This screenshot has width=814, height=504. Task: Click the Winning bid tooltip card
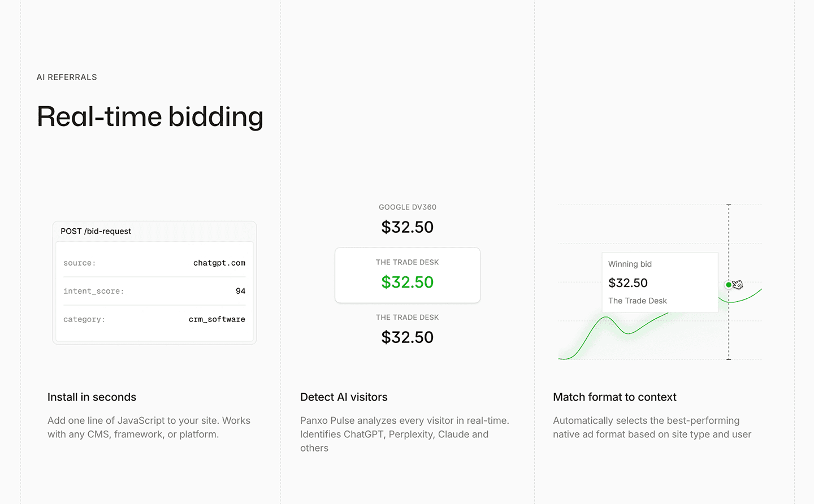[x=660, y=282]
